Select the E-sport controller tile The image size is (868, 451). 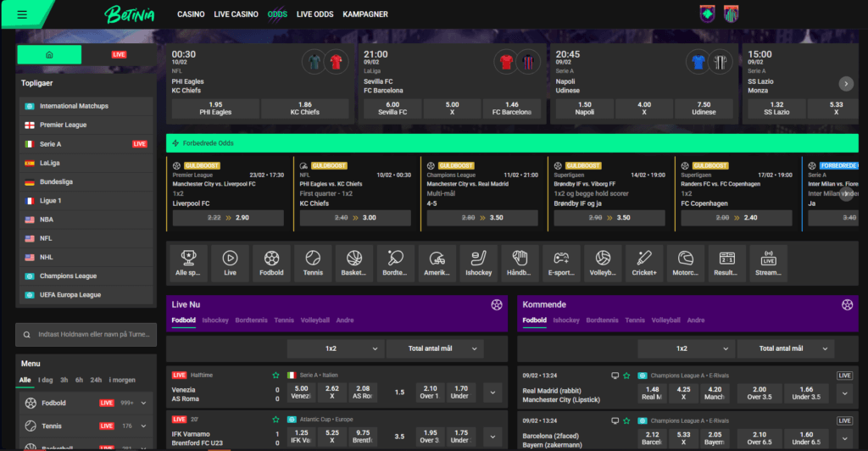561,263
